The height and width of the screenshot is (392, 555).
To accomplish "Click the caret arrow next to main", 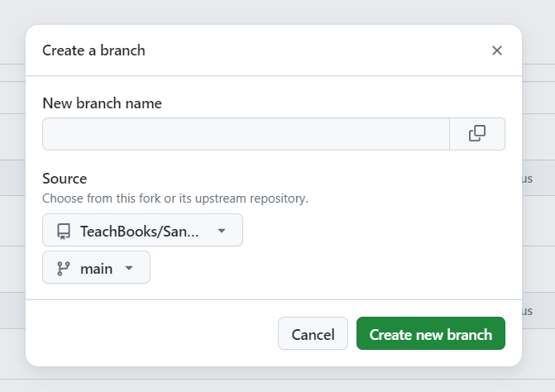I will point(128,268).
